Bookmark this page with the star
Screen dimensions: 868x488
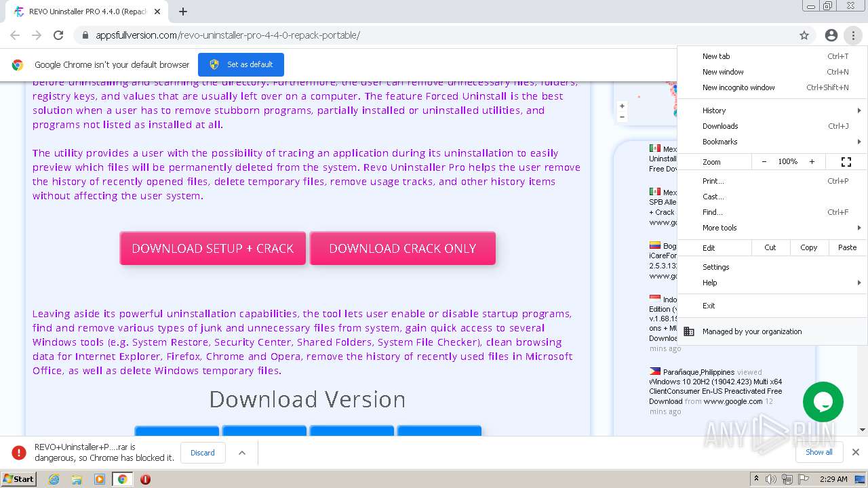pyautogui.click(x=804, y=35)
